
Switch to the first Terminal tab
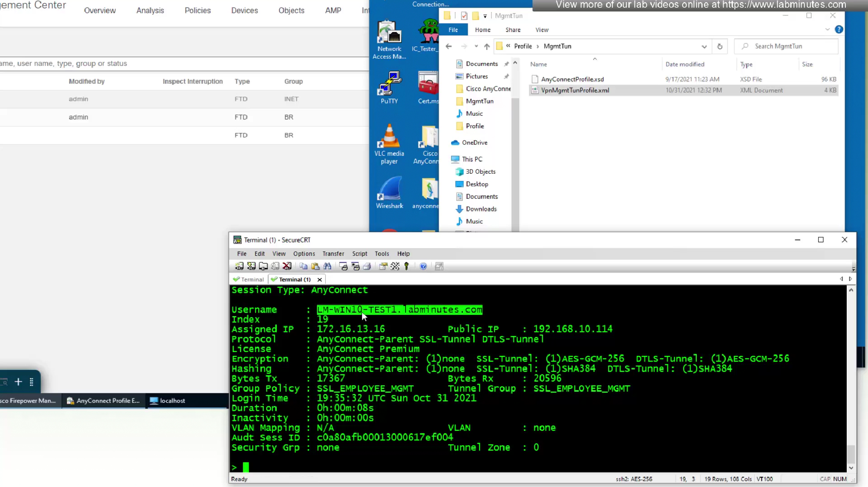[x=249, y=280]
